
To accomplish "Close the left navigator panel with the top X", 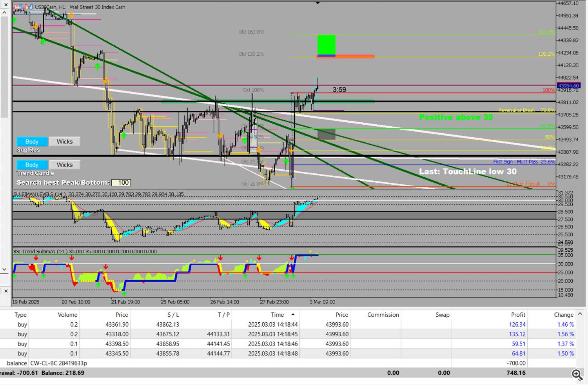I will [5, 5].
